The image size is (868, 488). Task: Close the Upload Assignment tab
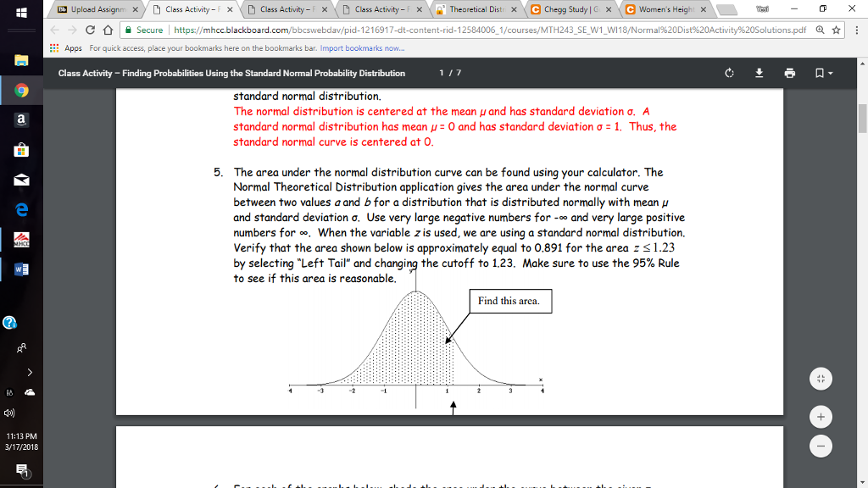coord(135,9)
